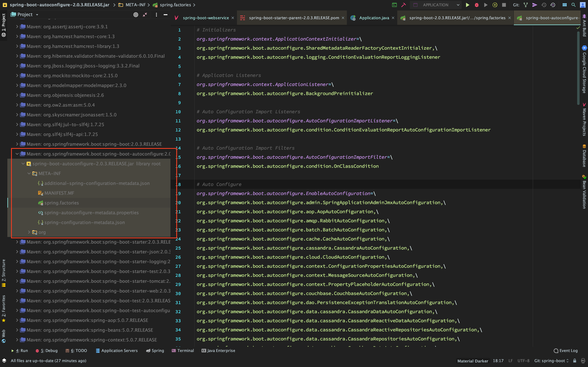The height and width of the screenshot is (367, 588).
Task: Collapse the META-INF folder
Action: point(29,174)
